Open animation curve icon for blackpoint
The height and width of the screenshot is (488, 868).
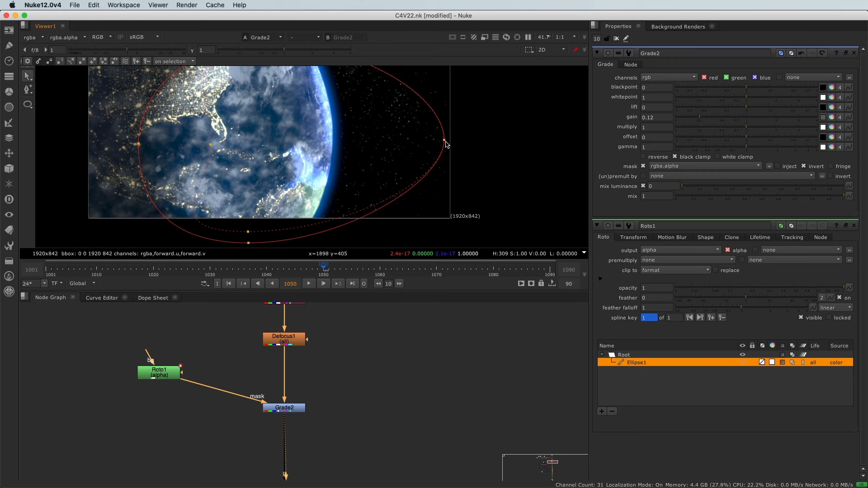pos(849,87)
